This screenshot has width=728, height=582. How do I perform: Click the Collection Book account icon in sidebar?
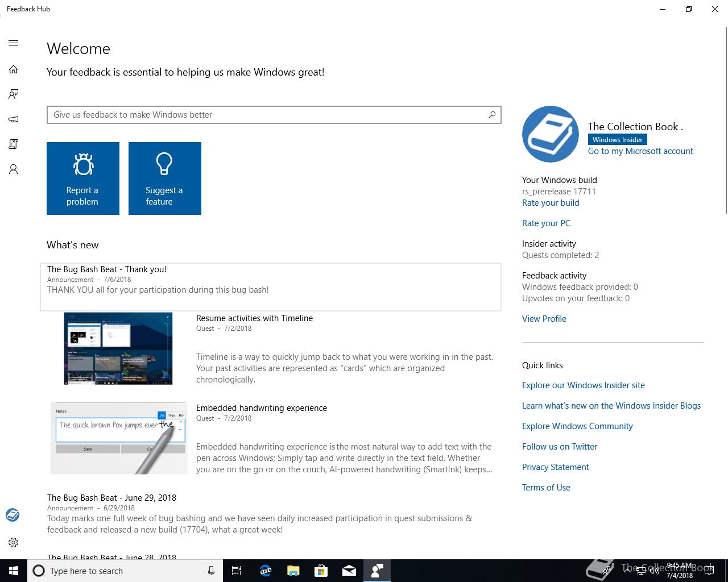coord(13,515)
